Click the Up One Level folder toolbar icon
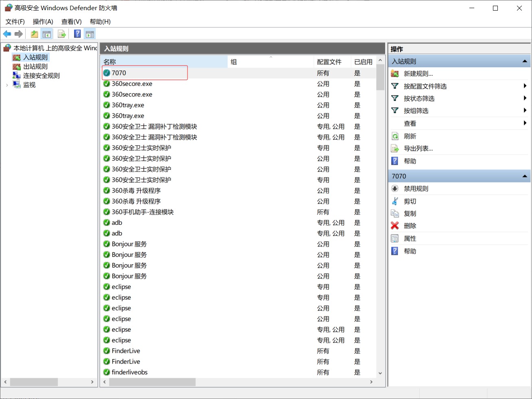Image resolution: width=532 pixels, height=399 pixels. click(x=35, y=34)
